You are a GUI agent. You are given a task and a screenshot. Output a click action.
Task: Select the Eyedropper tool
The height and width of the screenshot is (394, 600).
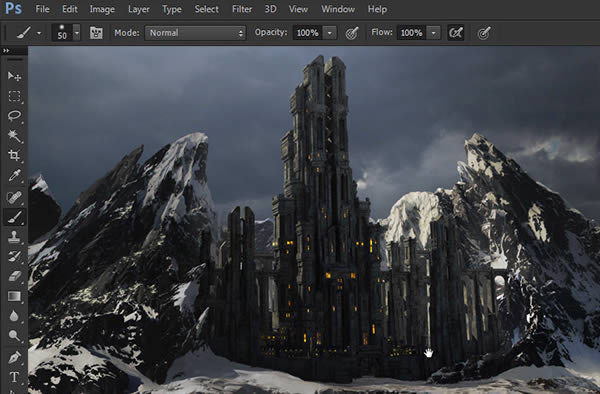click(x=14, y=176)
